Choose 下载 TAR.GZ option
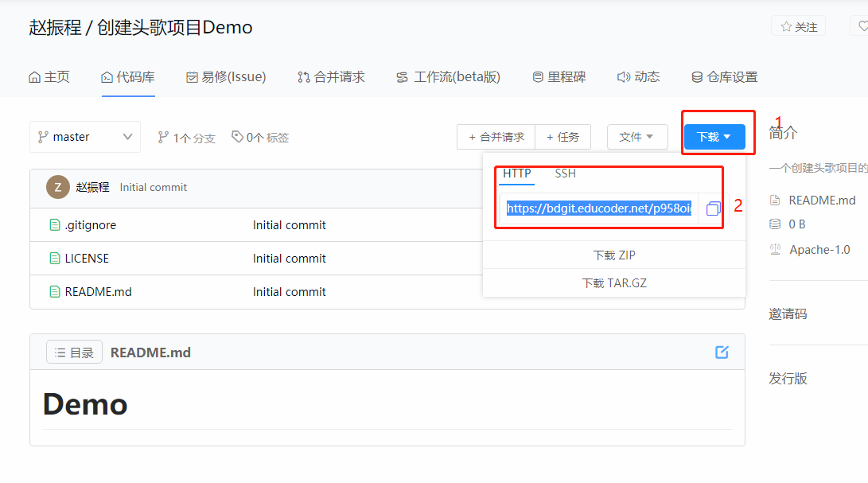This screenshot has width=868, height=483. [x=614, y=283]
